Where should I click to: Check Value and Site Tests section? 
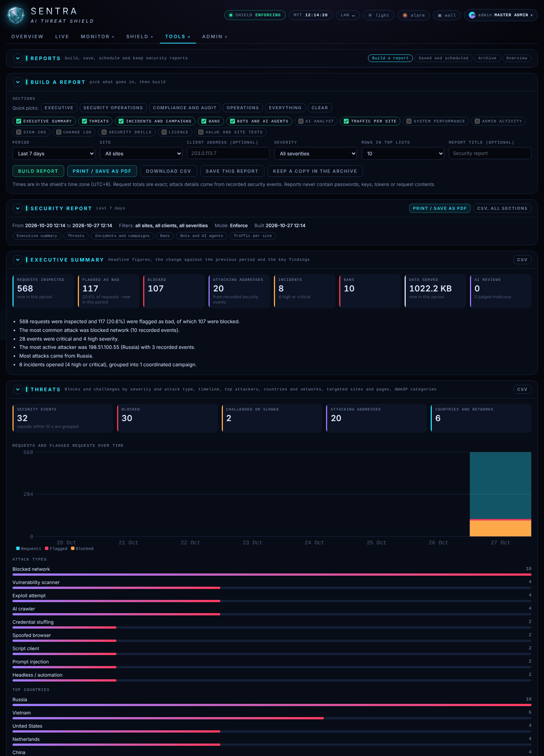pos(201,132)
